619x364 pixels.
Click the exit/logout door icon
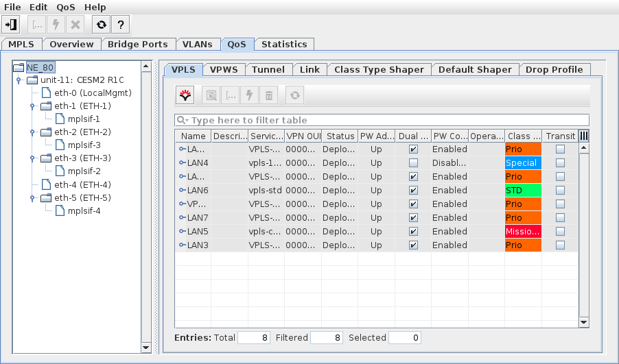pos(11,25)
